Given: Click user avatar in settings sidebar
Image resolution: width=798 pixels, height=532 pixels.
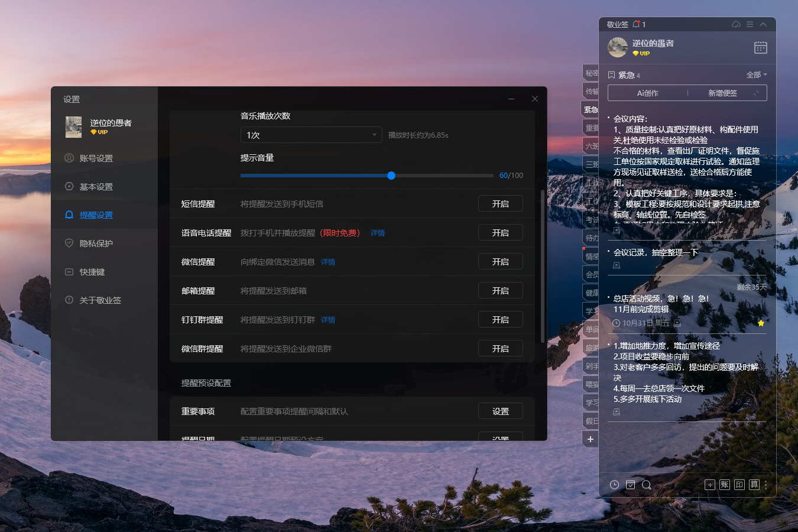Looking at the screenshot, I should click(x=74, y=127).
